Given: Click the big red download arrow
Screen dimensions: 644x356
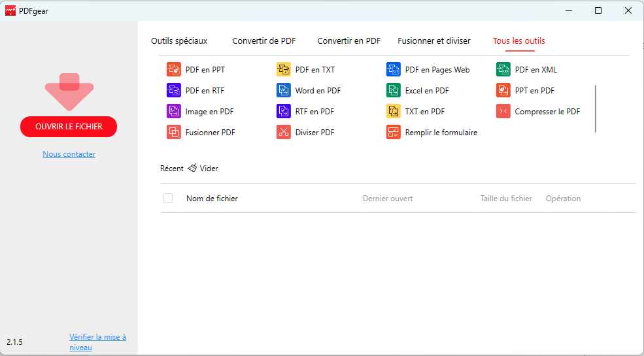Looking at the screenshot, I should tap(69, 92).
